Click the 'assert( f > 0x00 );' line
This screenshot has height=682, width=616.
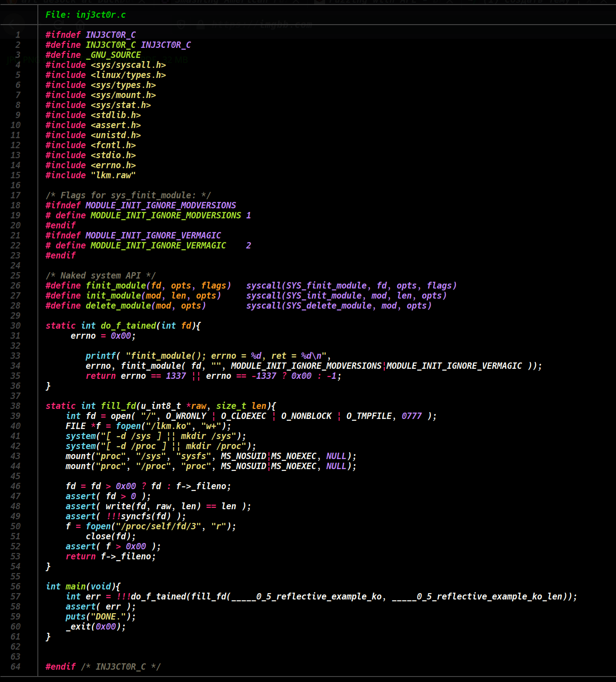pyautogui.click(x=114, y=546)
